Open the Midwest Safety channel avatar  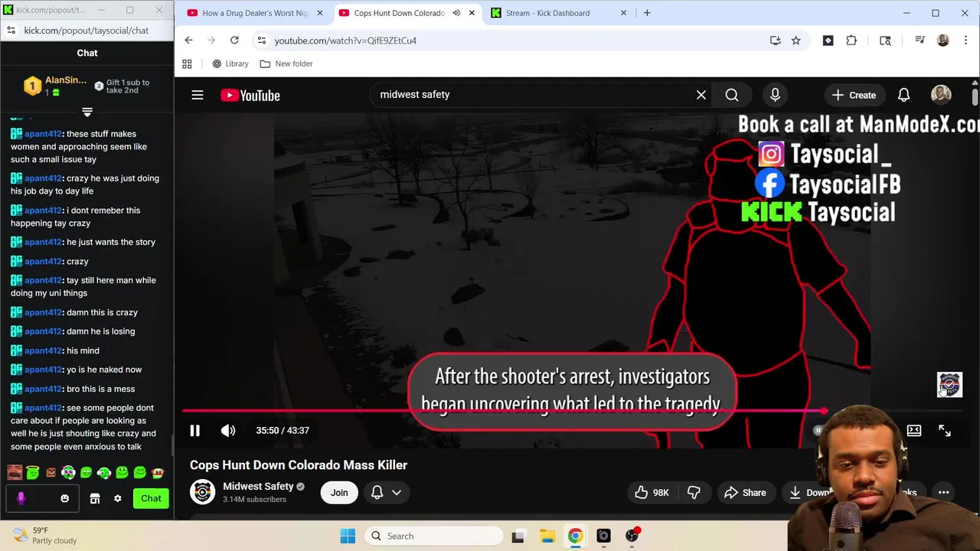(203, 492)
